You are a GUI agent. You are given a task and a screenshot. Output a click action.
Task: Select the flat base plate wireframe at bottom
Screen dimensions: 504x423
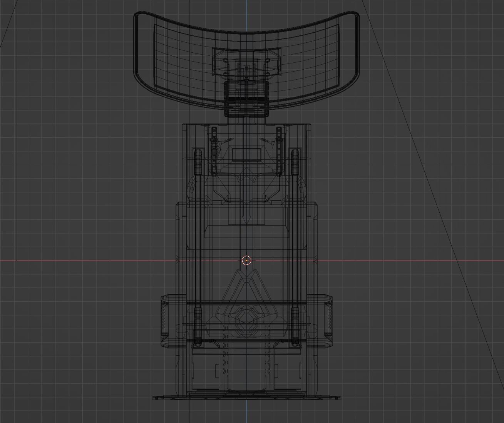pyautogui.click(x=246, y=397)
